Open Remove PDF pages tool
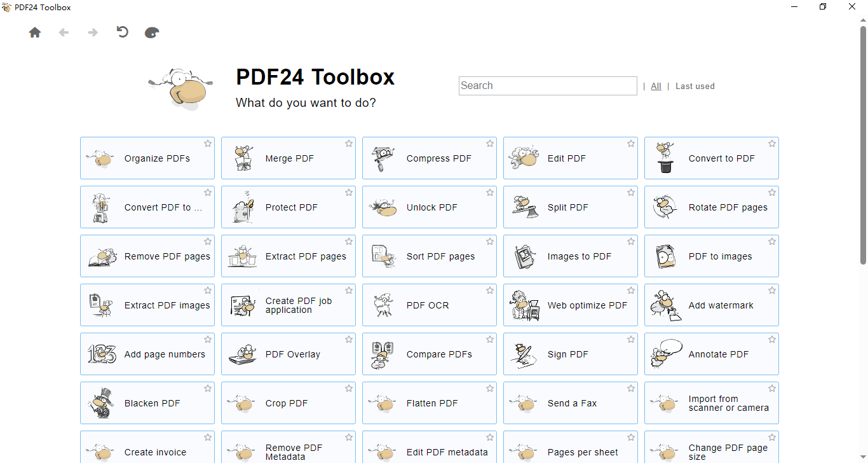868x463 pixels. pos(147,256)
